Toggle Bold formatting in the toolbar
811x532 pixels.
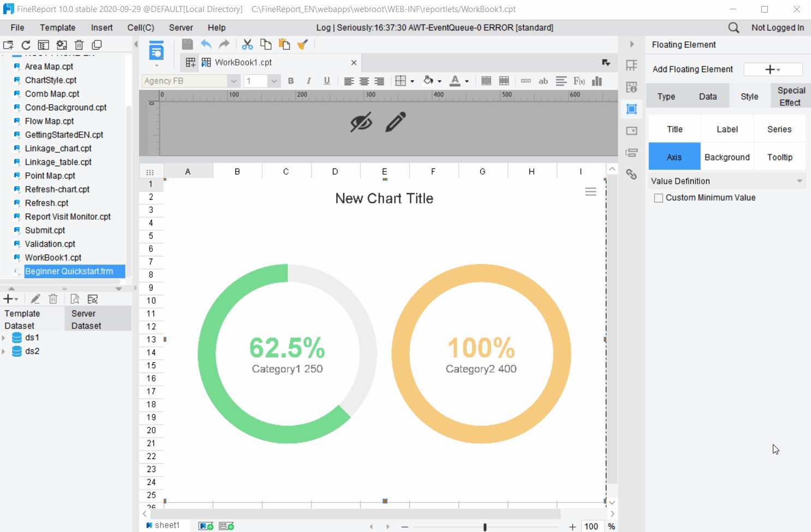pos(290,81)
